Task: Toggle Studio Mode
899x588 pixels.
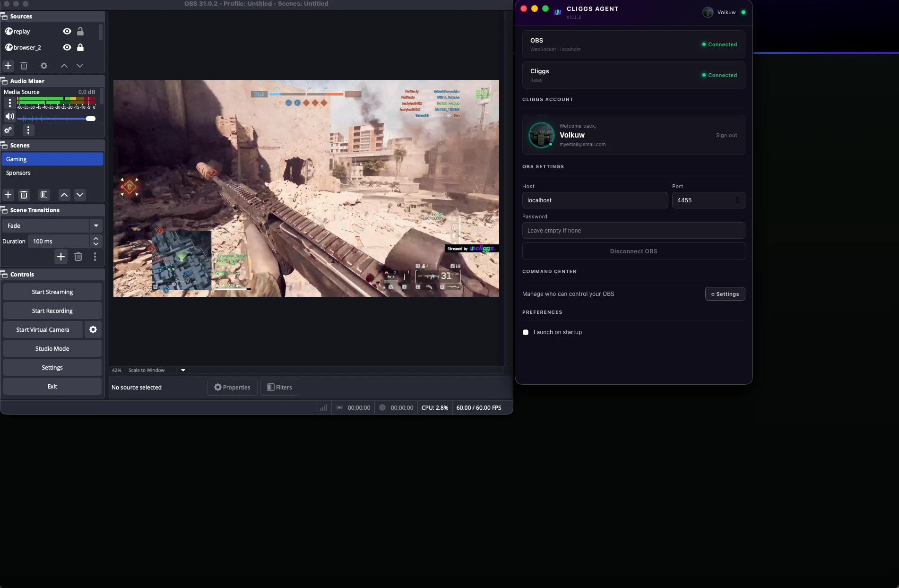Action: 52,349
